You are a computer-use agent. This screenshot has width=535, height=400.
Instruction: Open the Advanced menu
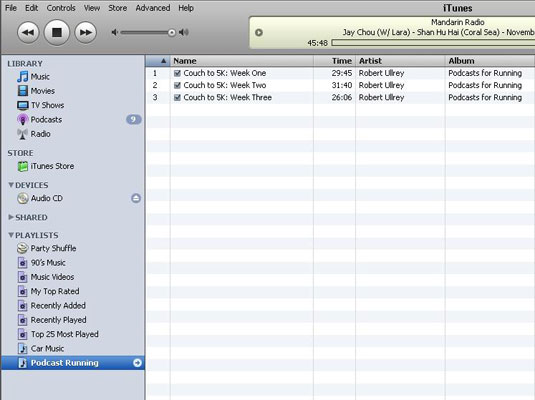(x=153, y=8)
